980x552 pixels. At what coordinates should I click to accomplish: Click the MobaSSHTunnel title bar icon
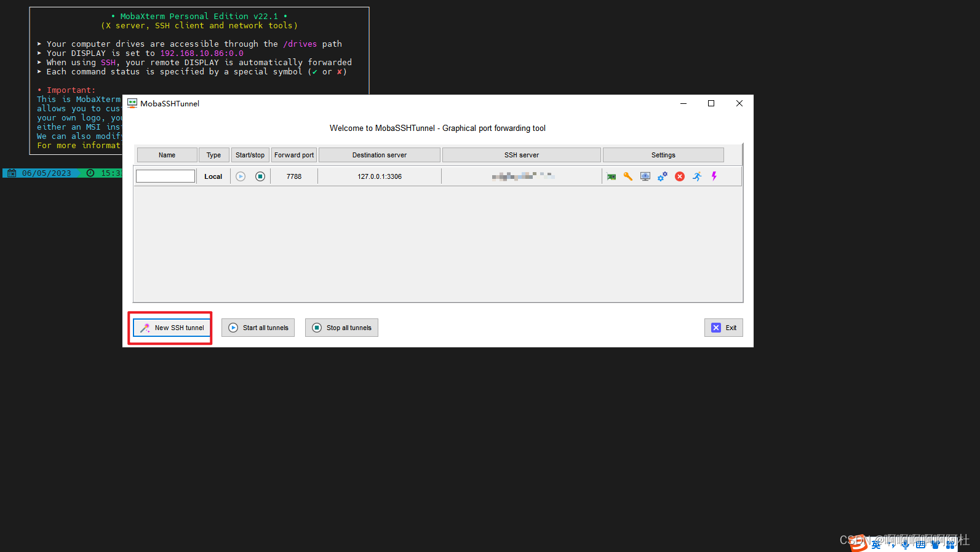pos(132,103)
